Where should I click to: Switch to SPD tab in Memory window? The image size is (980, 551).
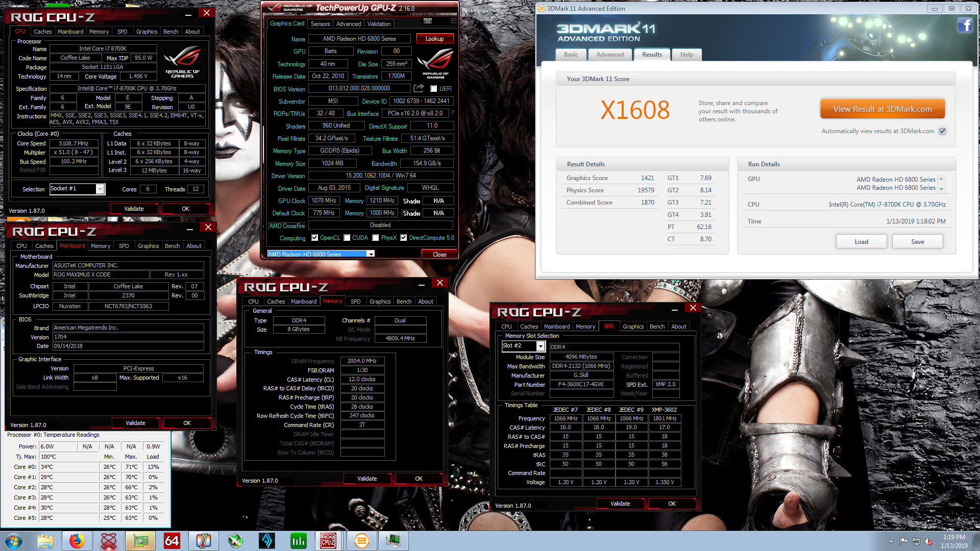coord(356,302)
